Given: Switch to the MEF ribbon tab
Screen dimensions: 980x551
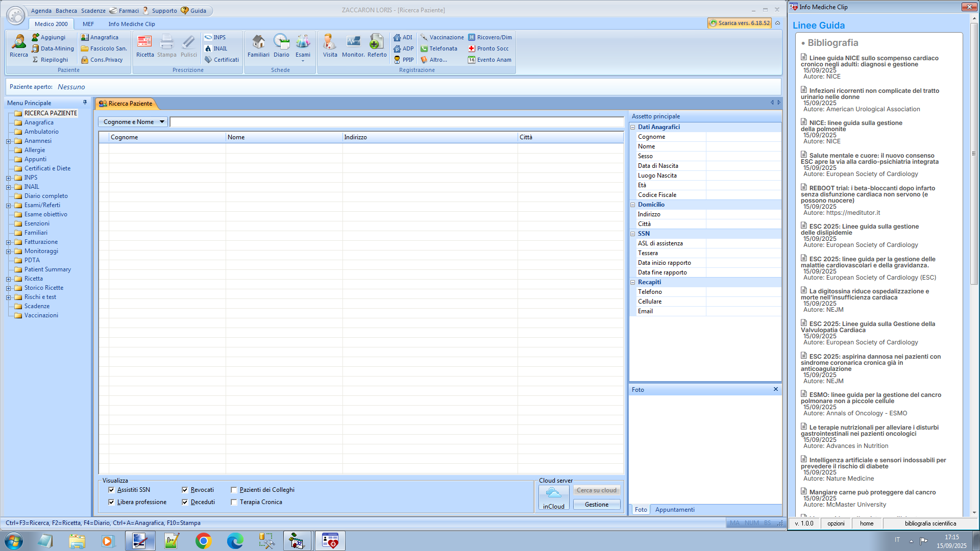Looking at the screenshot, I should [88, 24].
